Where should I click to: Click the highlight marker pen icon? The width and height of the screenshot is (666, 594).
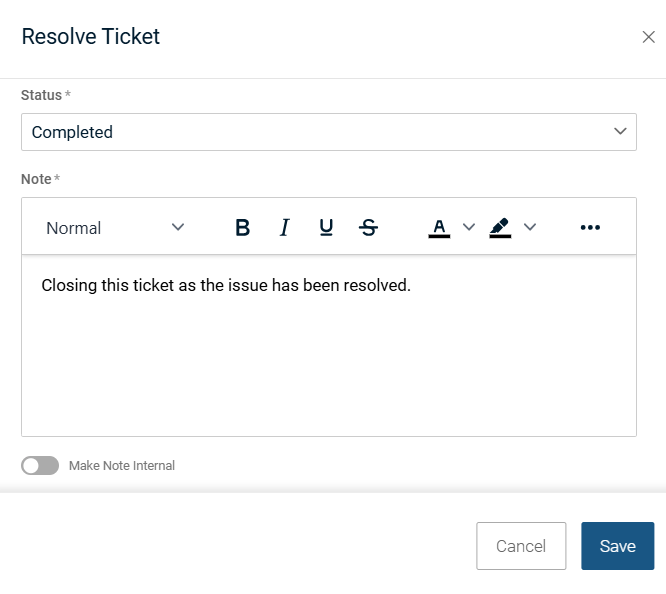click(x=500, y=228)
